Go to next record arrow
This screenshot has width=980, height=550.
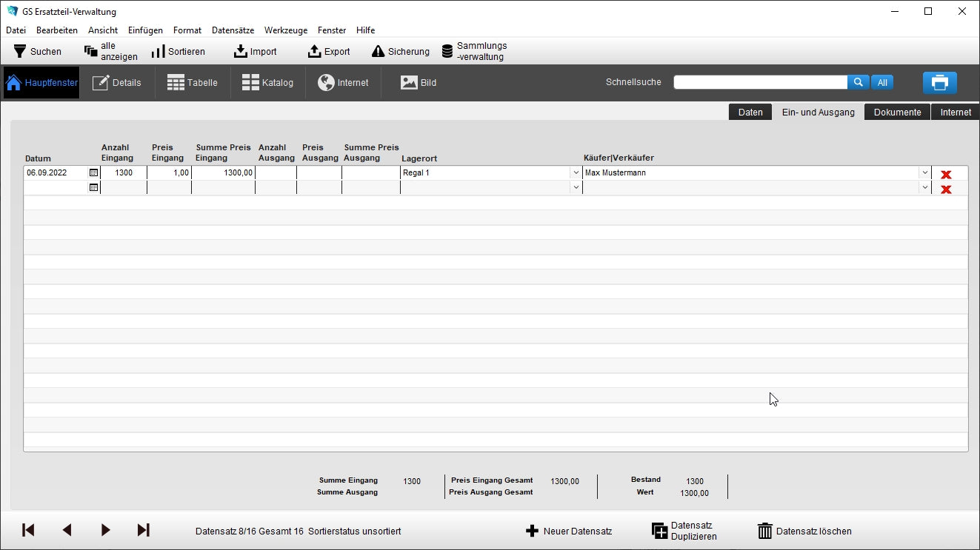[x=105, y=530]
